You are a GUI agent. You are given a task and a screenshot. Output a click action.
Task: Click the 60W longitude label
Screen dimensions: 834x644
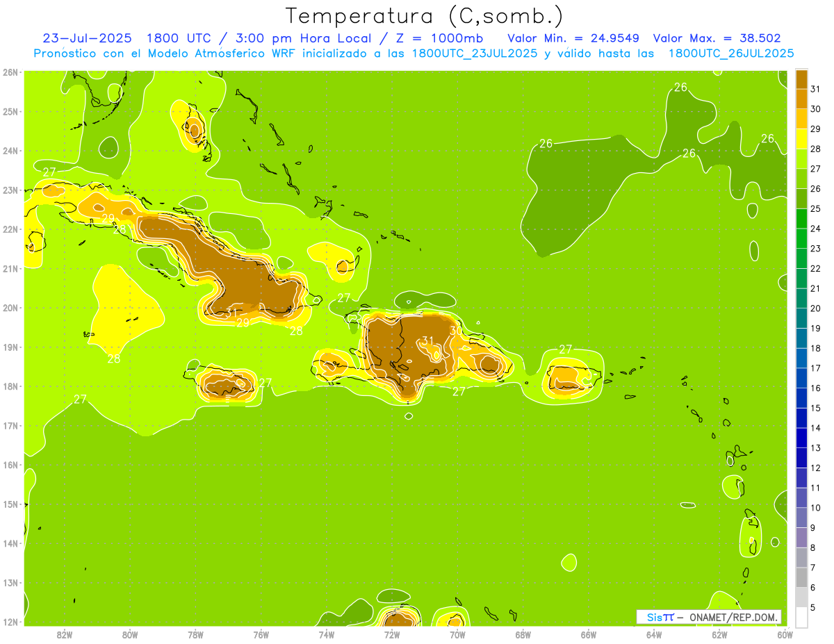785,634
